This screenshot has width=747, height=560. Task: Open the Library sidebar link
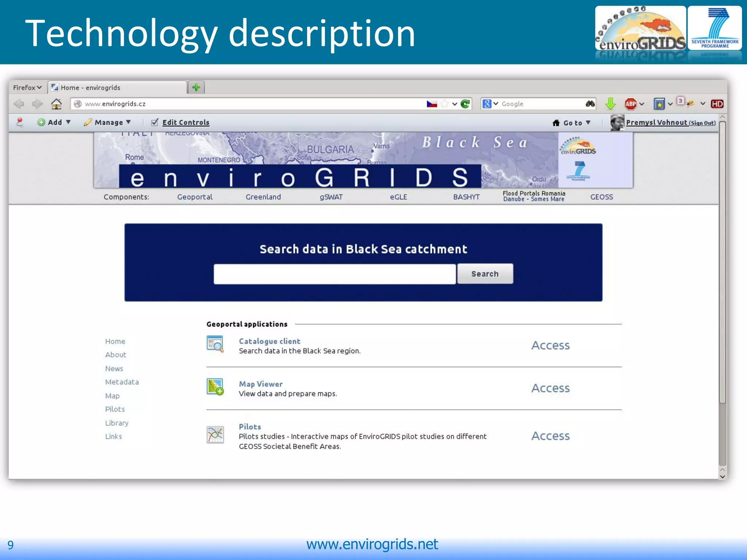tap(117, 423)
